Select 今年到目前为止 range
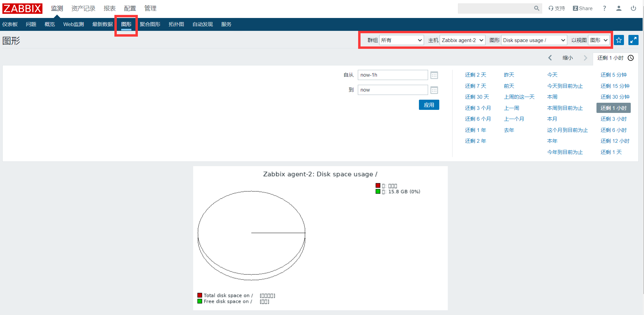644x315 pixels. tap(565, 152)
